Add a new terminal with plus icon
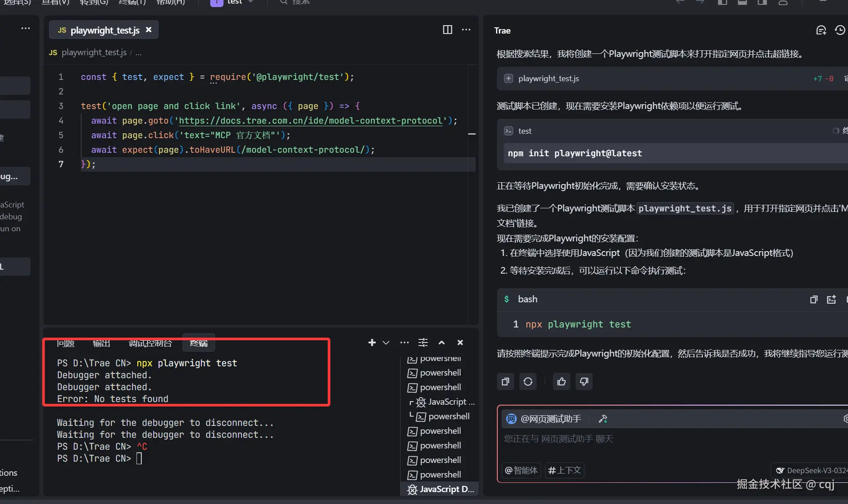The height and width of the screenshot is (504, 848). [x=372, y=342]
